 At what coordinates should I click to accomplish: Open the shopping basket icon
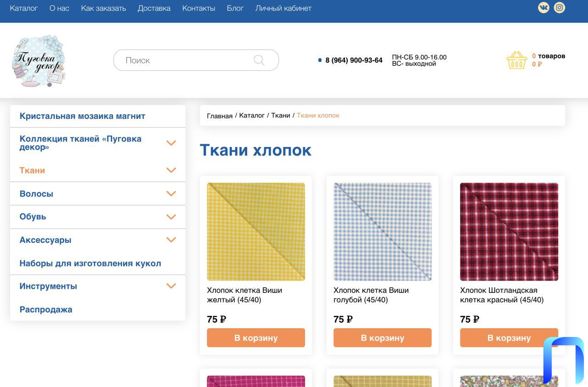tap(517, 60)
